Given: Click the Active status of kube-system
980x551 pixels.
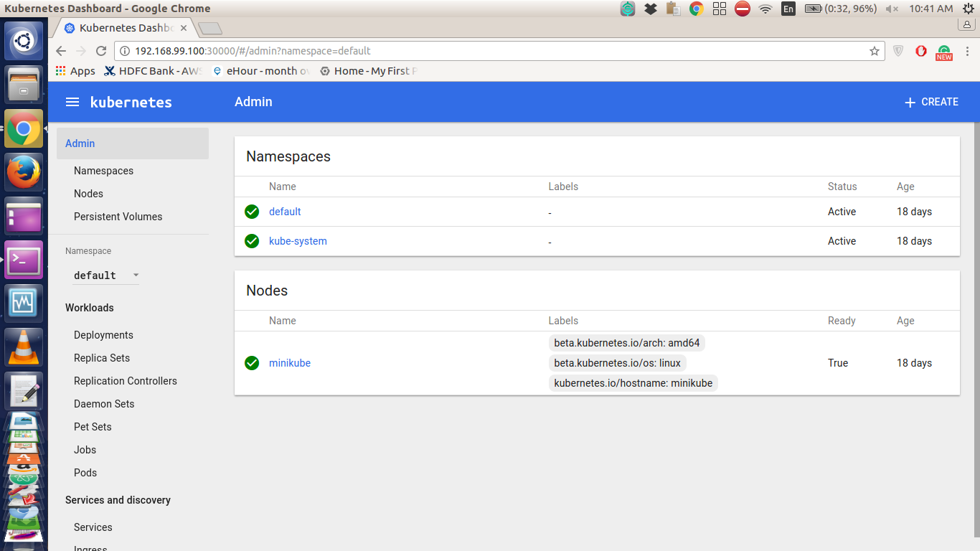Looking at the screenshot, I should point(842,241).
